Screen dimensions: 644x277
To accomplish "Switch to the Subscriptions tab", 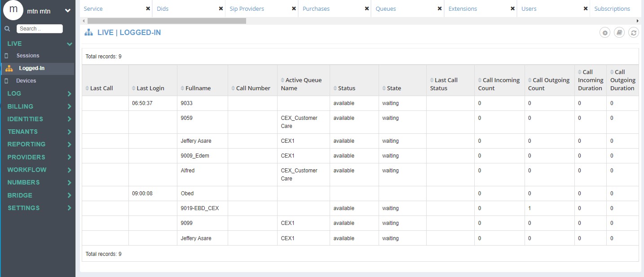I will pyautogui.click(x=612, y=9).
